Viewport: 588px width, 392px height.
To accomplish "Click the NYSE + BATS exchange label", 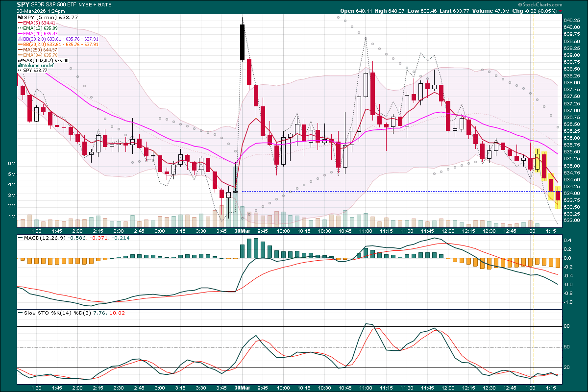I will (x=95, y=4).
